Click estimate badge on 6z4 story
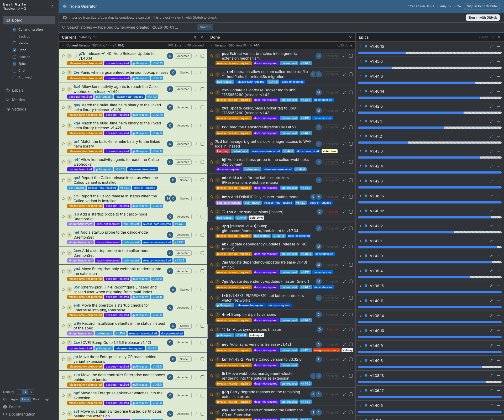 point(69,89)
